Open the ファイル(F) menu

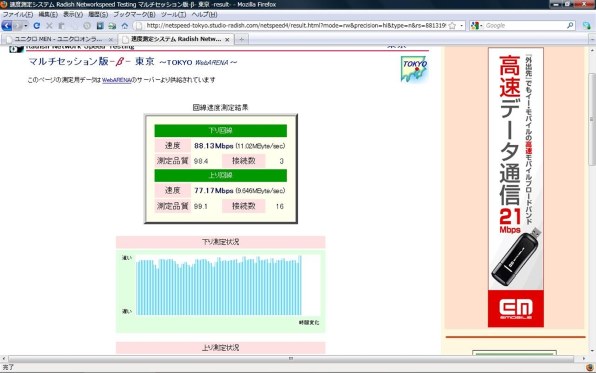(17, 14)
